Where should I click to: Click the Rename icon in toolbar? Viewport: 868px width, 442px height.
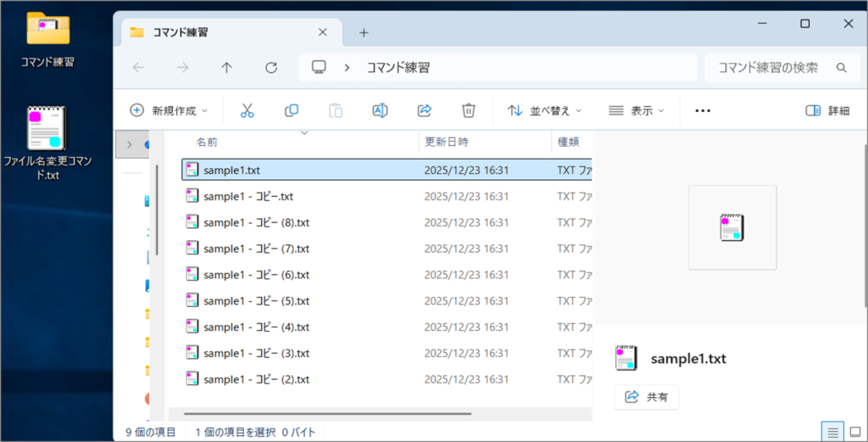(380, 110)
